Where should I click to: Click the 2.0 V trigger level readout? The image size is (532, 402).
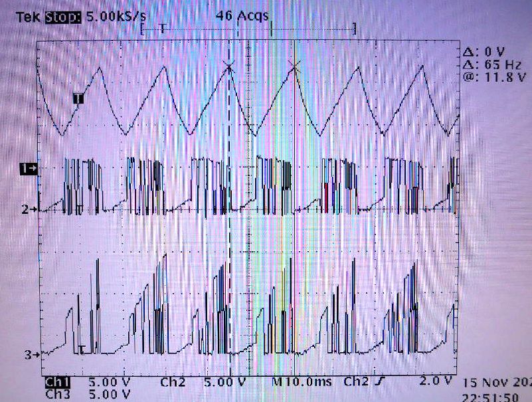(x=436, y=381)
